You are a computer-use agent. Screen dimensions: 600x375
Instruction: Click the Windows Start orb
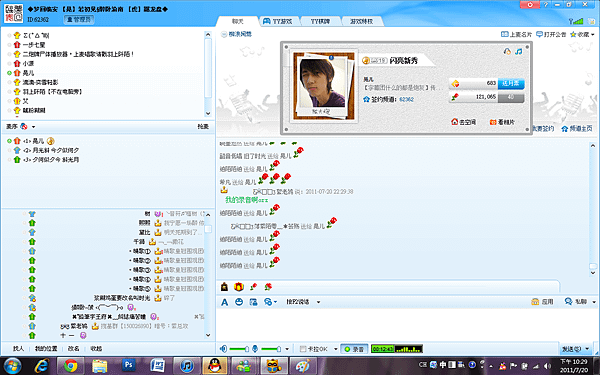13,366
